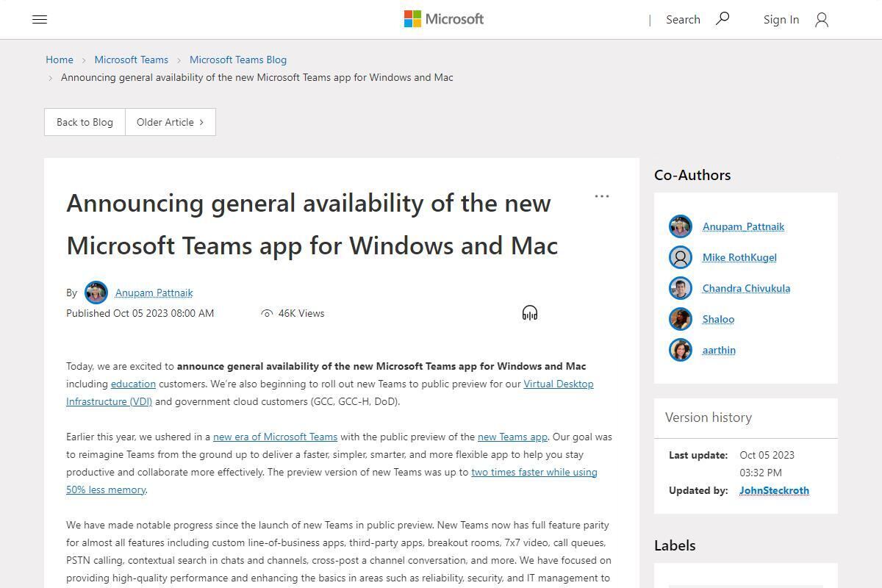Open Microsoft Teams Blog breadcrumb

pos(238,60)
